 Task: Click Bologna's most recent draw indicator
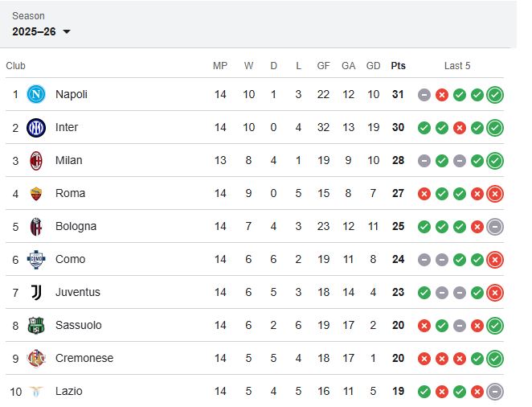(495, 226)
